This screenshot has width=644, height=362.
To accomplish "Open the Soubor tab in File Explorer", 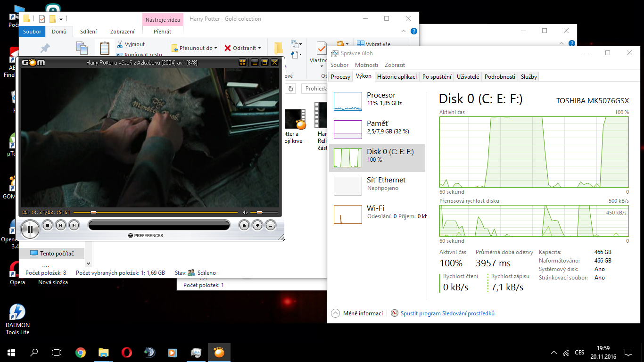I will pyautogui.click(x=33, y=32).
